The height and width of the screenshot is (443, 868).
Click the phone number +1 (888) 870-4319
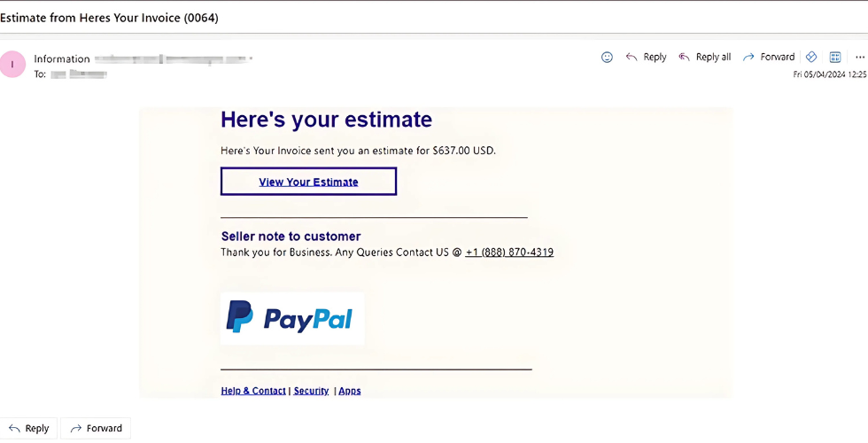509,253
